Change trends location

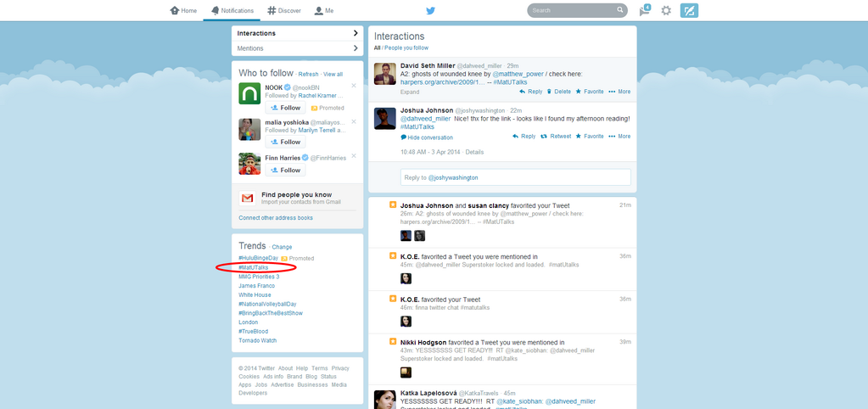[x=282, y=248]
